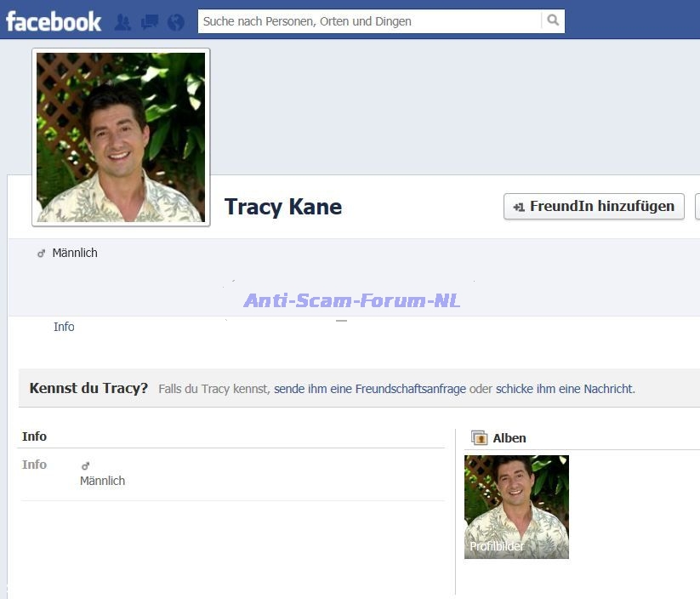The image size is (700, 599).
Task: Open the blue Info link below Männlich
Action: (64, 327)
